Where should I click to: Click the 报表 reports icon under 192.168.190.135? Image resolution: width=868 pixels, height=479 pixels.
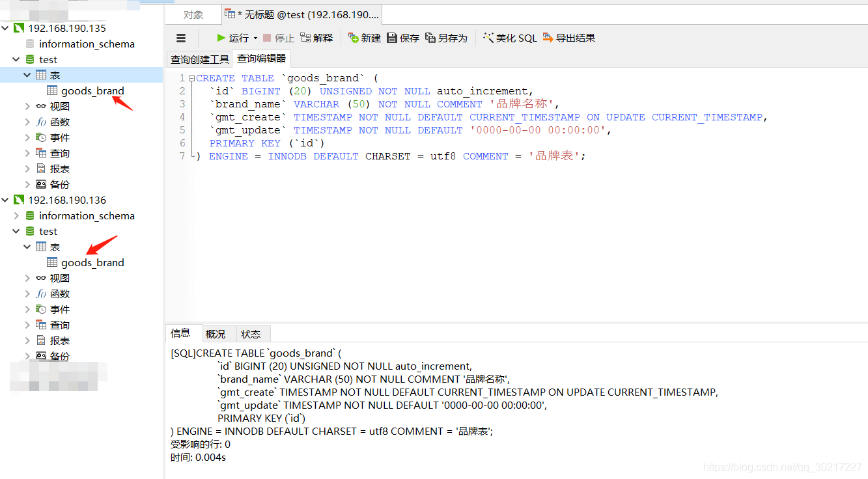tap(41, 169)
